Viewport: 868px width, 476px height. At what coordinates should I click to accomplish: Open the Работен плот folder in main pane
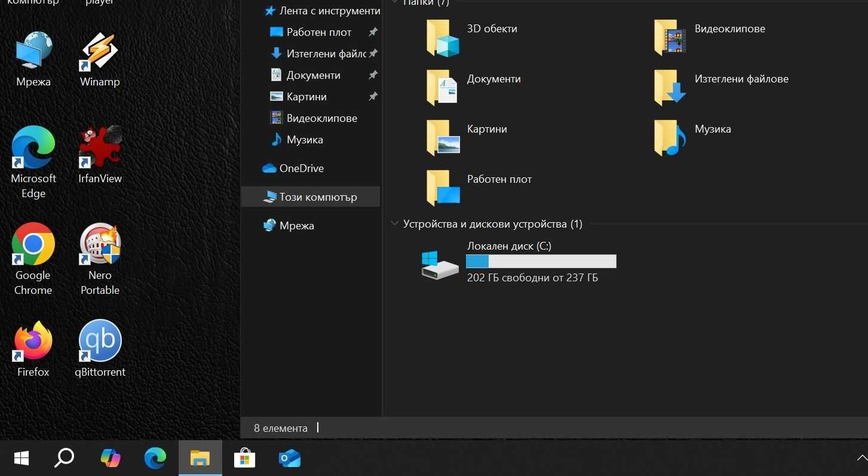[x=479, y=188]
